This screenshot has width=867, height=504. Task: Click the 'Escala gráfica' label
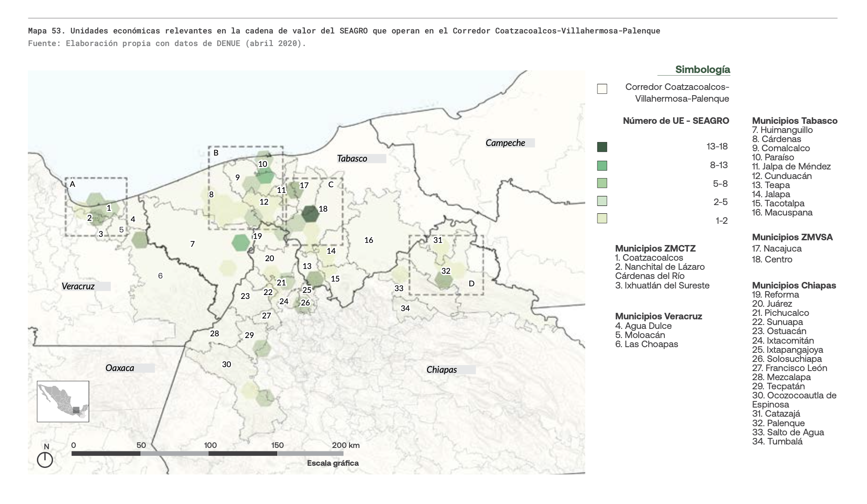[x=333, y=463]
